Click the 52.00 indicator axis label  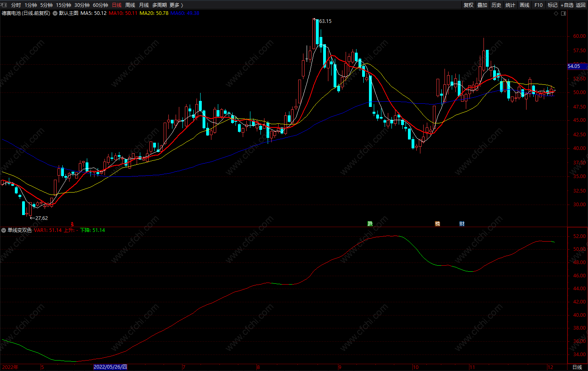click(x=579, y=236)
